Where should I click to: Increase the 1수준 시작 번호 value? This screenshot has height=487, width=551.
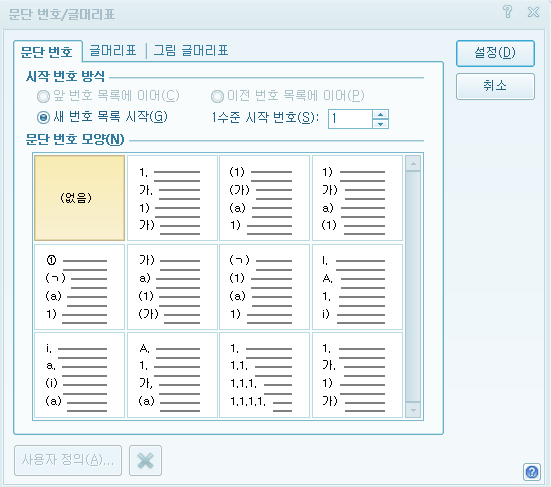pyautogui.click(x=381, y=114)
